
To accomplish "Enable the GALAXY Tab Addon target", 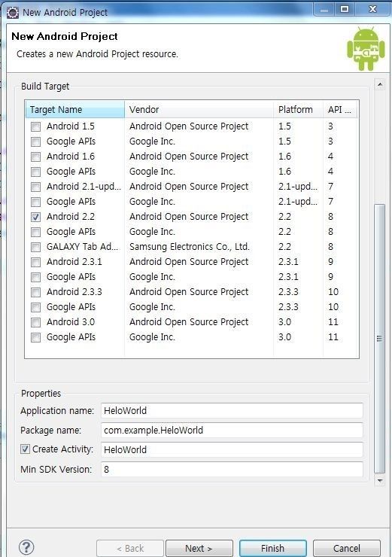I will (x=35, y=247).
